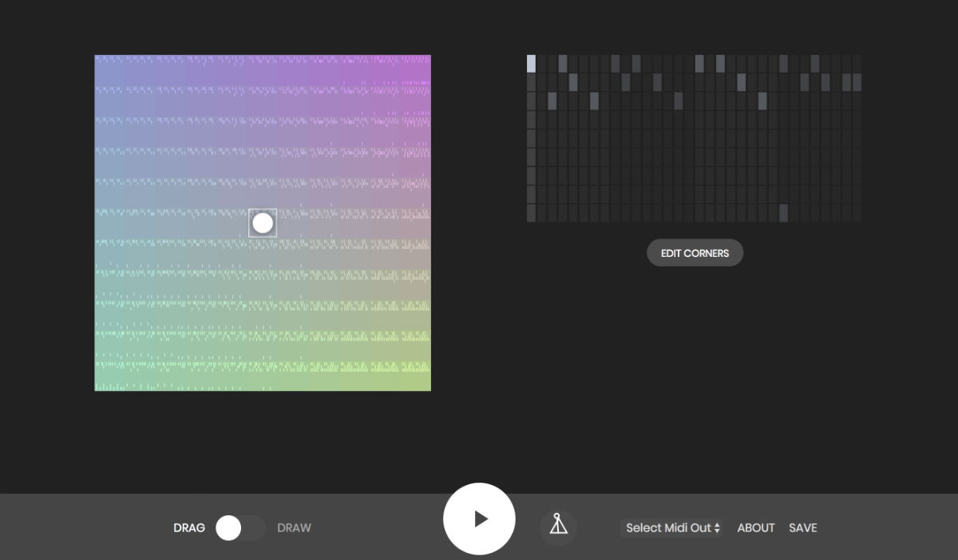Viewport: 958px width, 560px height.
Task: Toggle the second lit cell in the top sequencer row
Action: [563, 64]
